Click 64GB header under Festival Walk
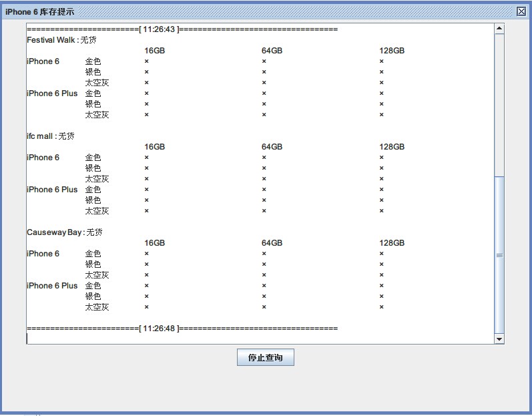The image size is (532, 416). click(272, 51)
